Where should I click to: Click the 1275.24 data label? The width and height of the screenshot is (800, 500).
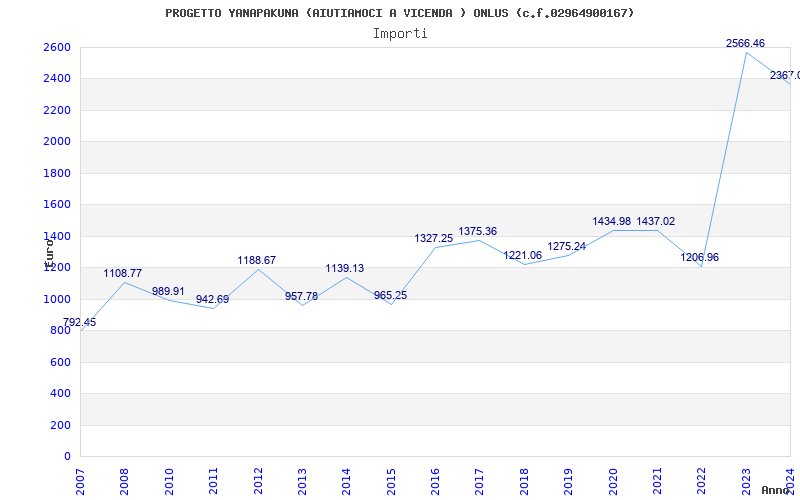tap(567, 246)
